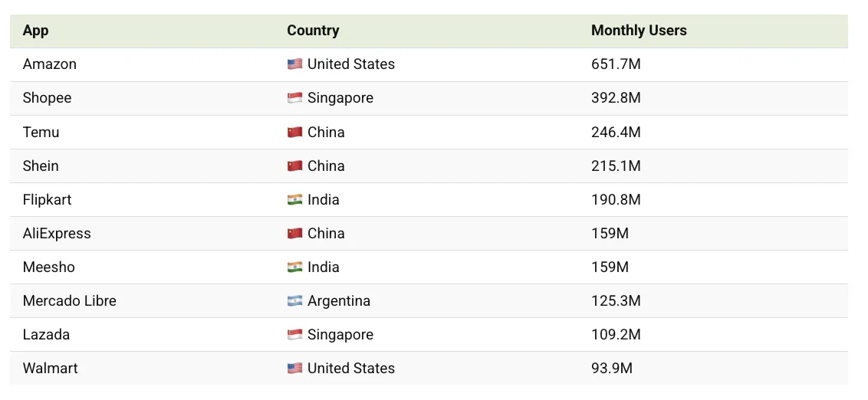
Task: Click the India flag in Meesho row
Action: pos(294,267)
